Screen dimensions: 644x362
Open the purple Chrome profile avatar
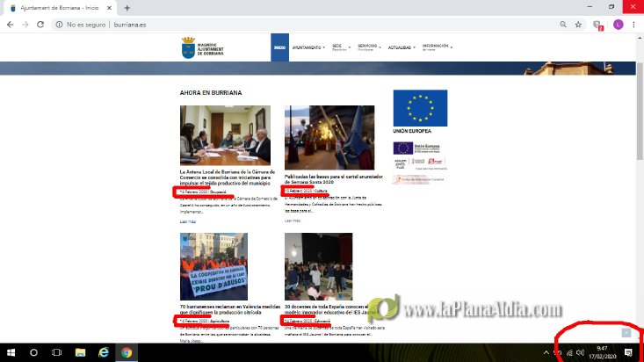pyautogui.click(x=619, y=25)
